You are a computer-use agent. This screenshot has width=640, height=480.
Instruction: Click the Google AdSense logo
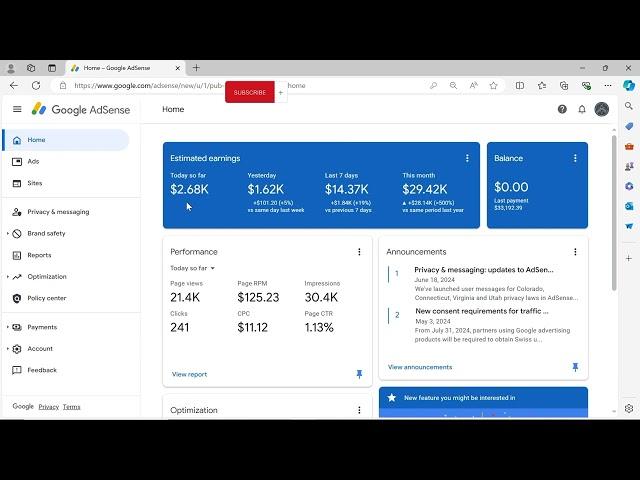[x=81, y=109]
